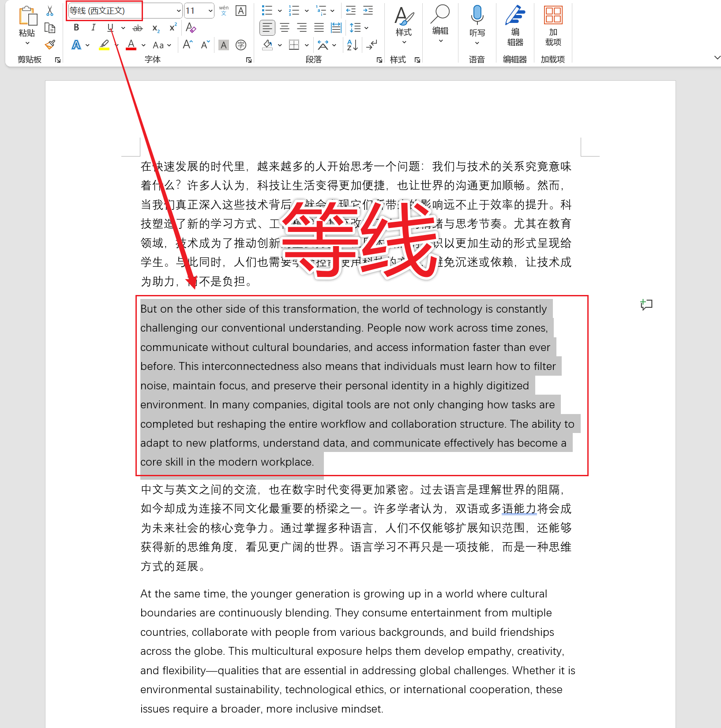Toggle bold formatting
The width and height of the screenshot is (721, 728).
tap(76, 28)
